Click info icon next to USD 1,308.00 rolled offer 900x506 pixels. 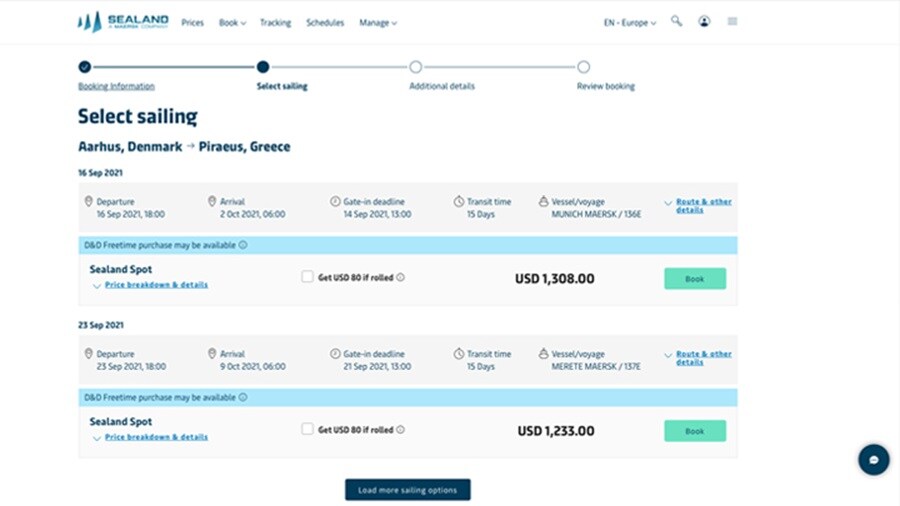tap(400, 277)
